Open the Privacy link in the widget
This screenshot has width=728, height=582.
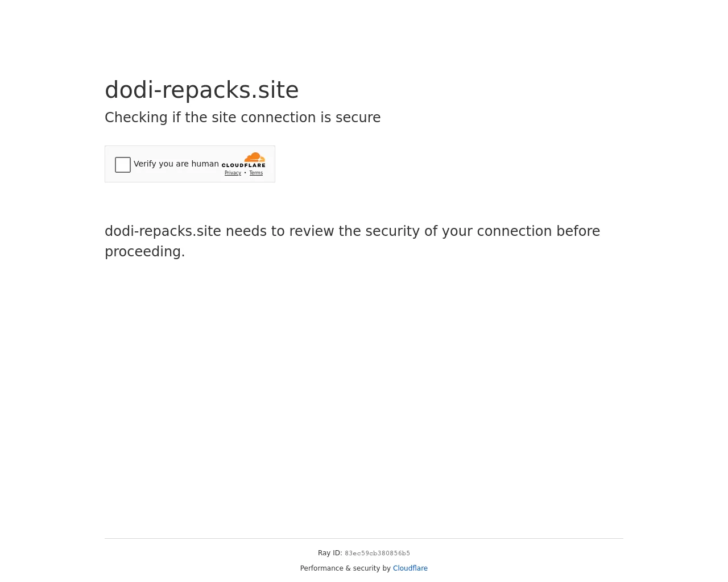(233, 173)
